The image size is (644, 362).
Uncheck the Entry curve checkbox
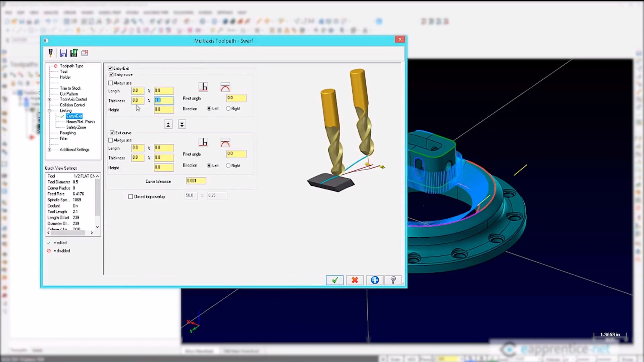tap(111, 74)
